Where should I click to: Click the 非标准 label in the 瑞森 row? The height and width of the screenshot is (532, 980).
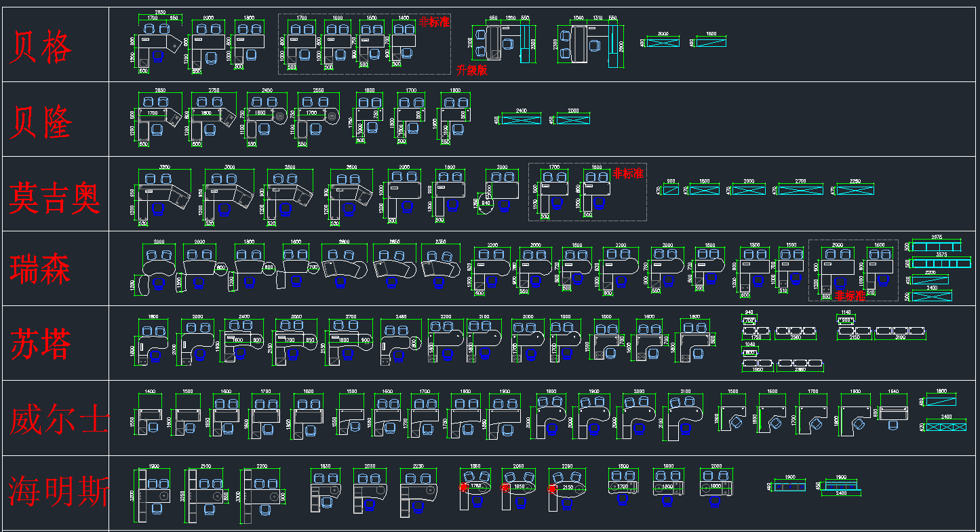click(x=850, y=296)
